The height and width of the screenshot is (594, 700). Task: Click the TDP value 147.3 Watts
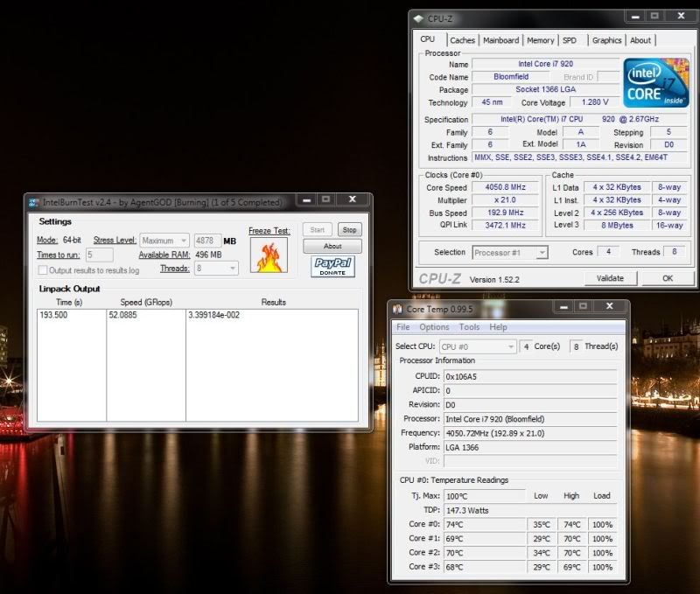[530, 510]
